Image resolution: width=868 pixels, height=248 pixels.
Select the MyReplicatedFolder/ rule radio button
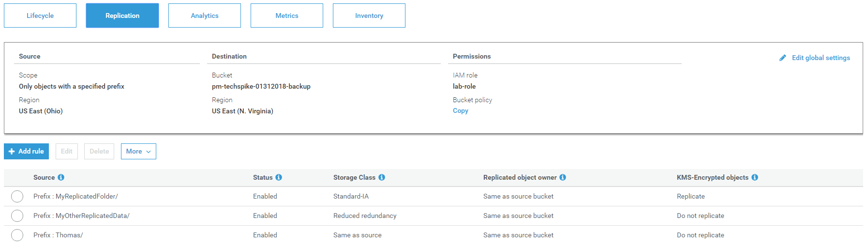click(17, 196)
